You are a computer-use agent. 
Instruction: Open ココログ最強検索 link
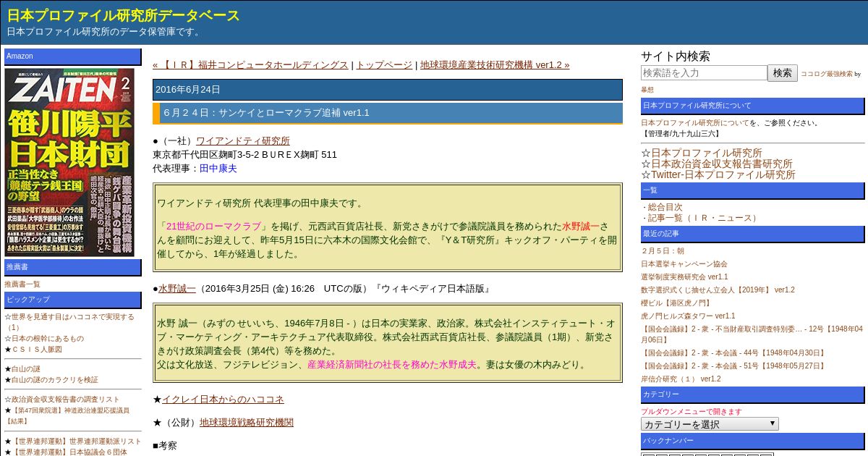click(x=827, y=74)
